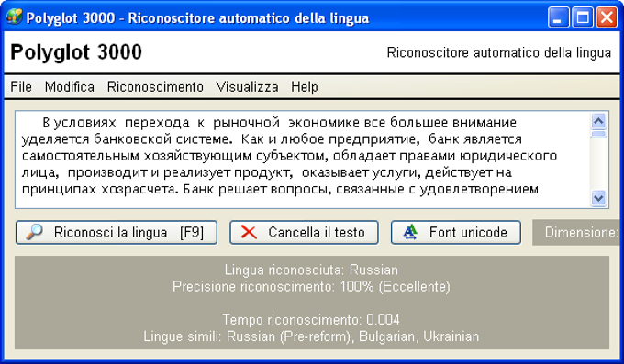Click the text box scrollbar up arrow
This screenshot has width=624, height=364.
[599, 120]
